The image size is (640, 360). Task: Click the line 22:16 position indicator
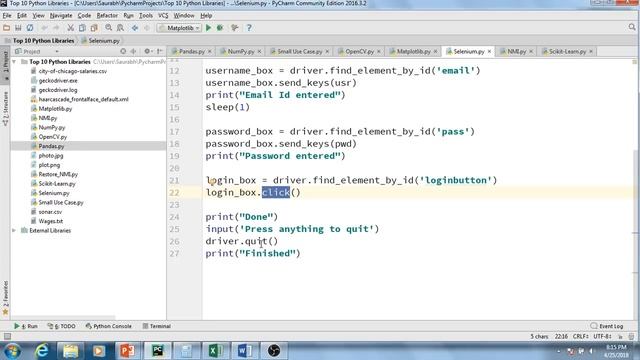click(561, 337)
